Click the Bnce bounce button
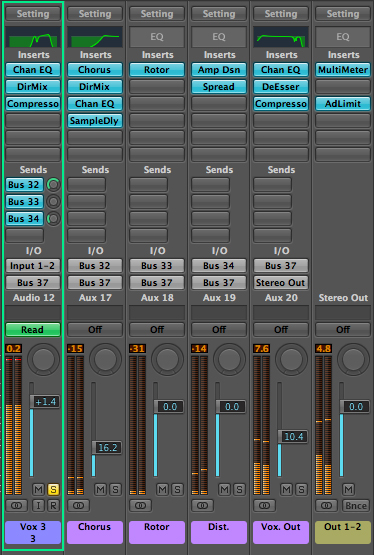The image size is (374, 555). (356, 505)
